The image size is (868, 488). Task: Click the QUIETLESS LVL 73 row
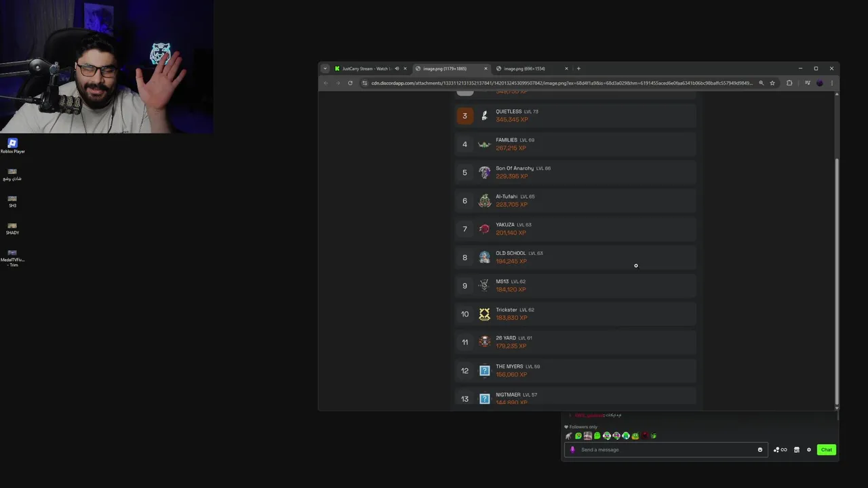click(576, 116)
